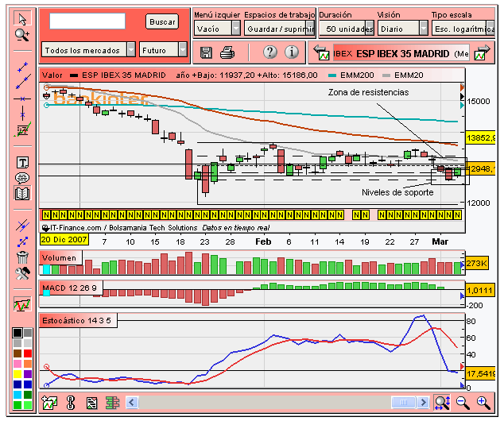504x421 pixels.
Task: Click the zoom out magnifier icon
Action: pyautogui.click(x=463, y=403)
